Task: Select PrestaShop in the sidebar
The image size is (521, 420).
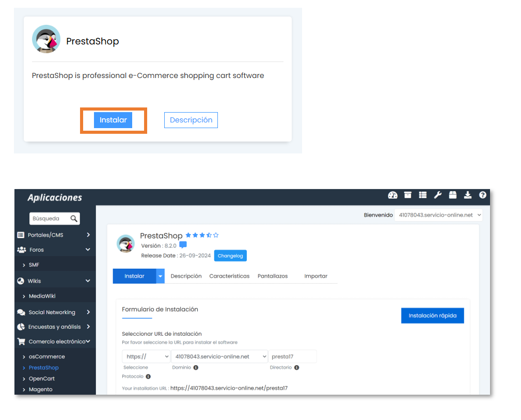Action: point(43,367)
